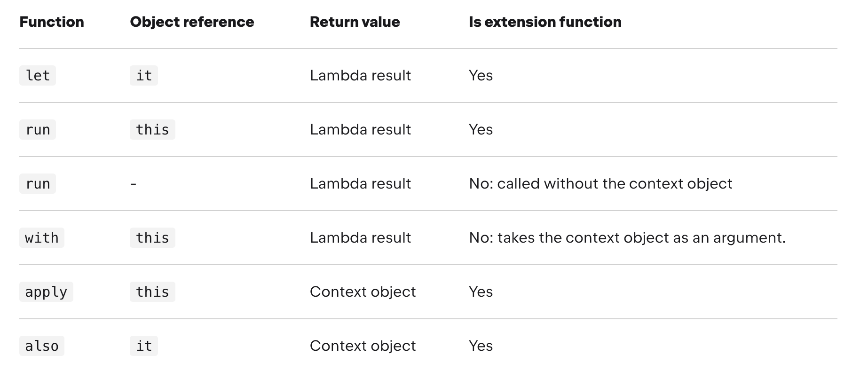Click 'No: takes the context object' text

[627, 238]
